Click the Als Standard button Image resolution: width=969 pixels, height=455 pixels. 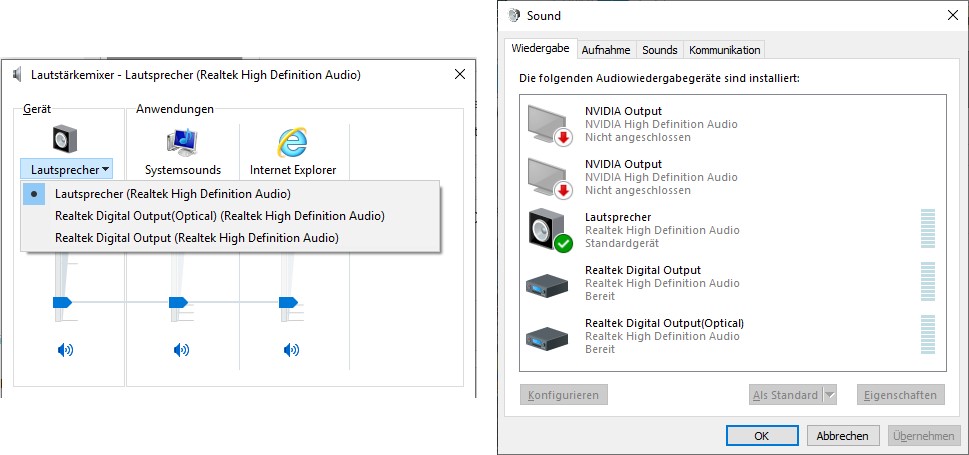pos(785,394)
